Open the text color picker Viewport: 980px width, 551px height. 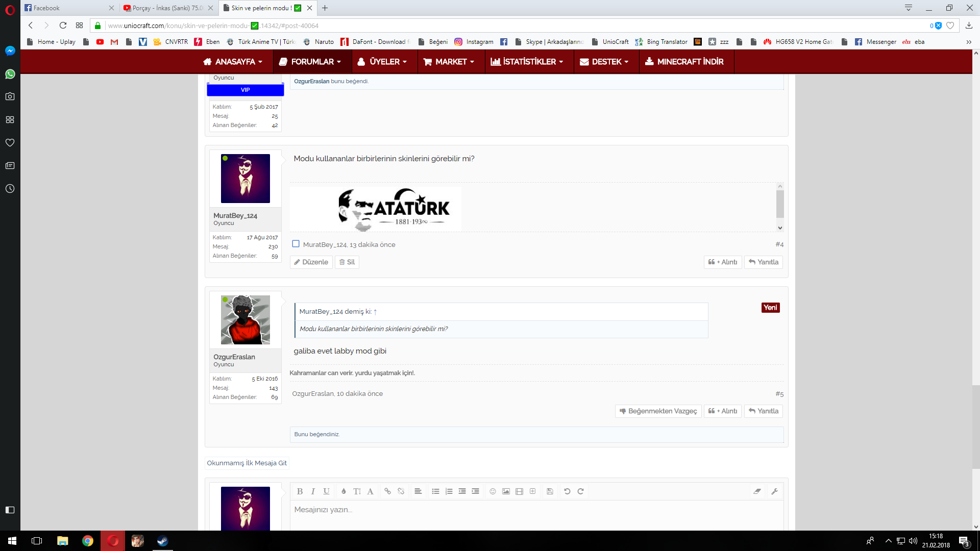pos(344,491)
